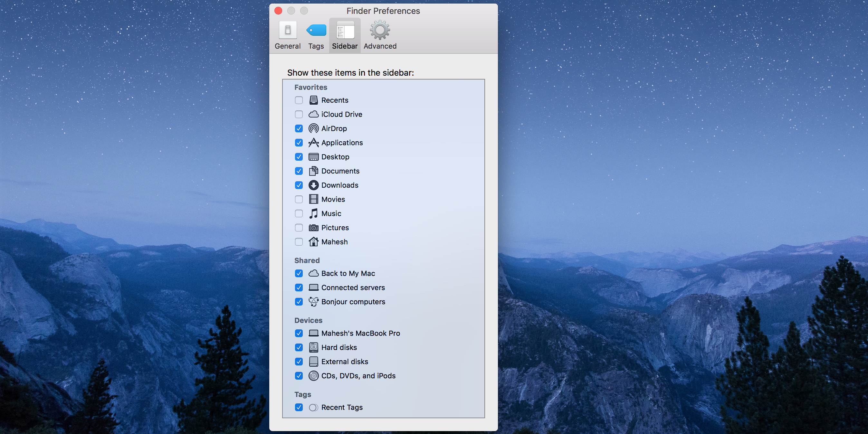
Task: Click the CDs, DVDs, and iPods disc icon
Action: (313, 376)
